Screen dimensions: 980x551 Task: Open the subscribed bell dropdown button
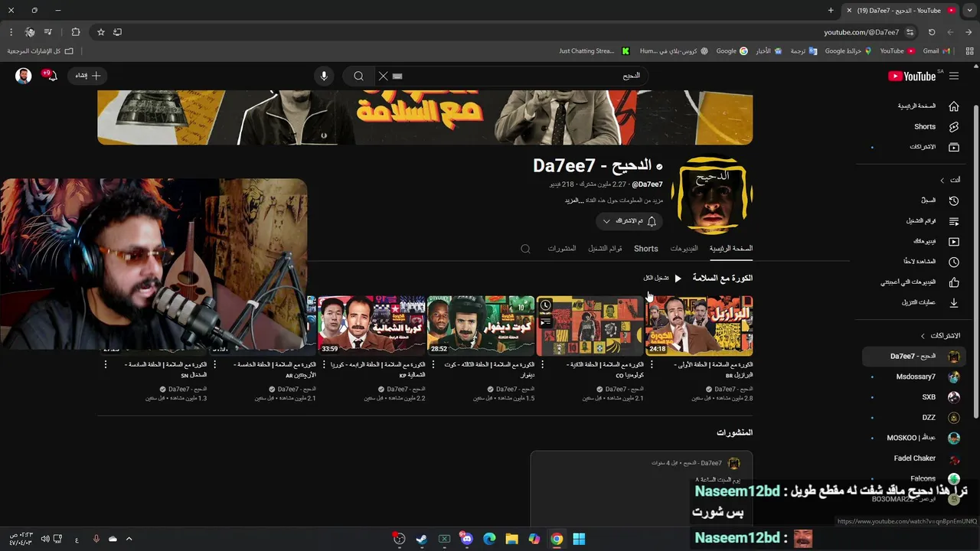(630, 221)
